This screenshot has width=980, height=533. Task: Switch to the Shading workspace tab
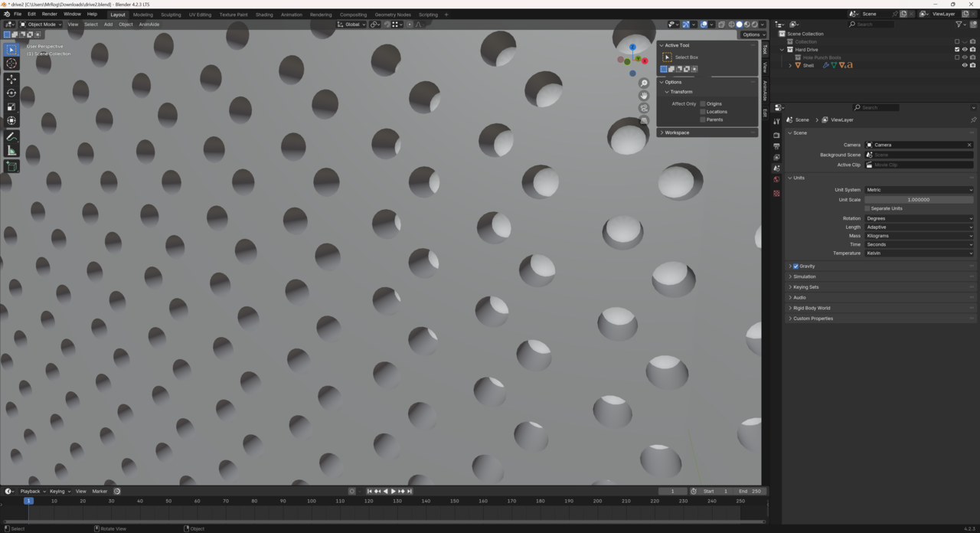coord(264,15)
